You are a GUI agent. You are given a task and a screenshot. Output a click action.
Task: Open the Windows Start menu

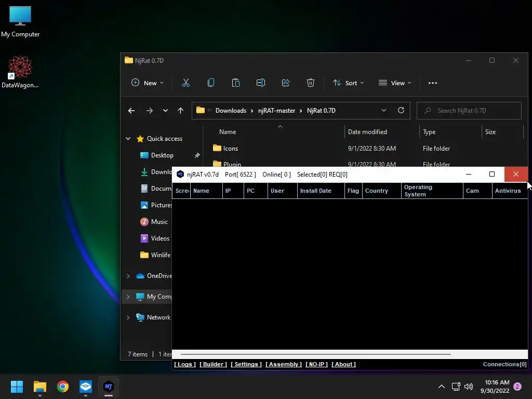click(x=17, y=387)
